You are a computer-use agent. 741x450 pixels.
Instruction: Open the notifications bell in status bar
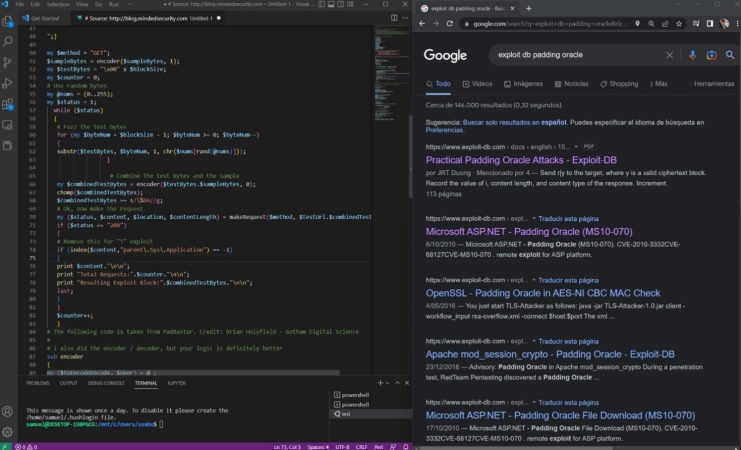406,446
